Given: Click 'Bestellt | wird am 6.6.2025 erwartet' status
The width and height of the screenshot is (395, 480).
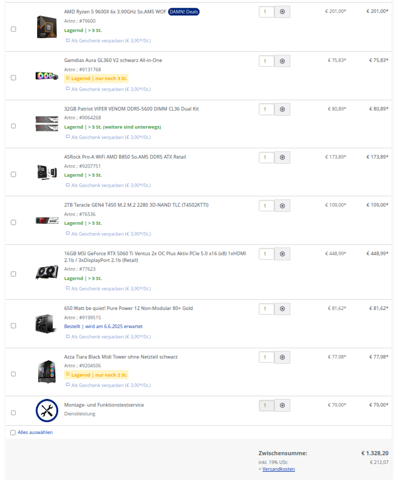Looking at the screenshot, I should pyautogui.click(x=103, y=326).
